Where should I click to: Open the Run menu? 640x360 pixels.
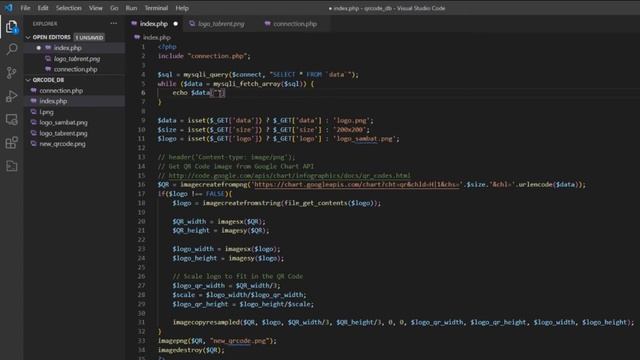coord(131,8)
